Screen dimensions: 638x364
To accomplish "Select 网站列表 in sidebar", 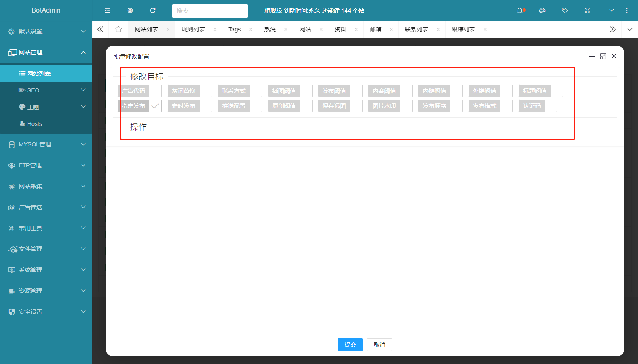I will [x=46, y=73].
